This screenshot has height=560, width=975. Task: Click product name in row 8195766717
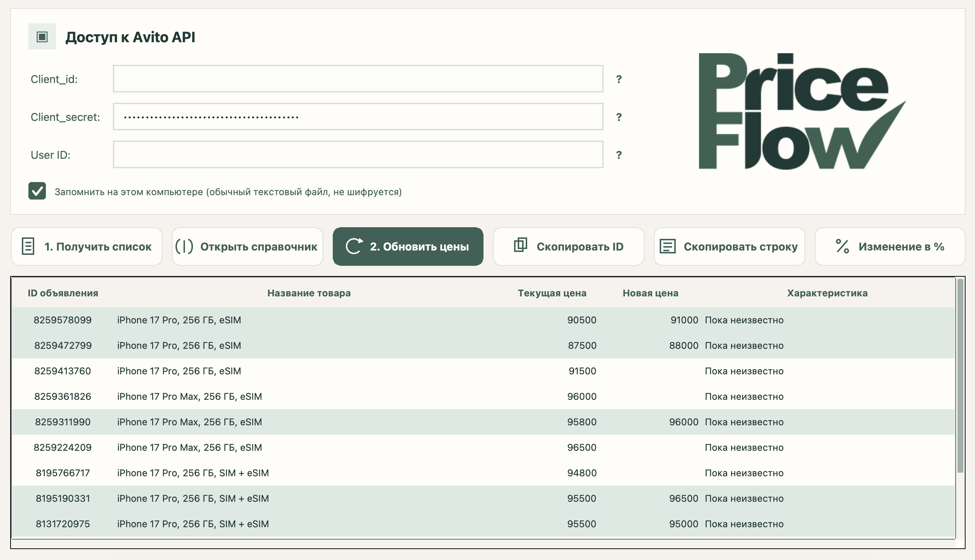pyautogui.click(x=193, y=473)
